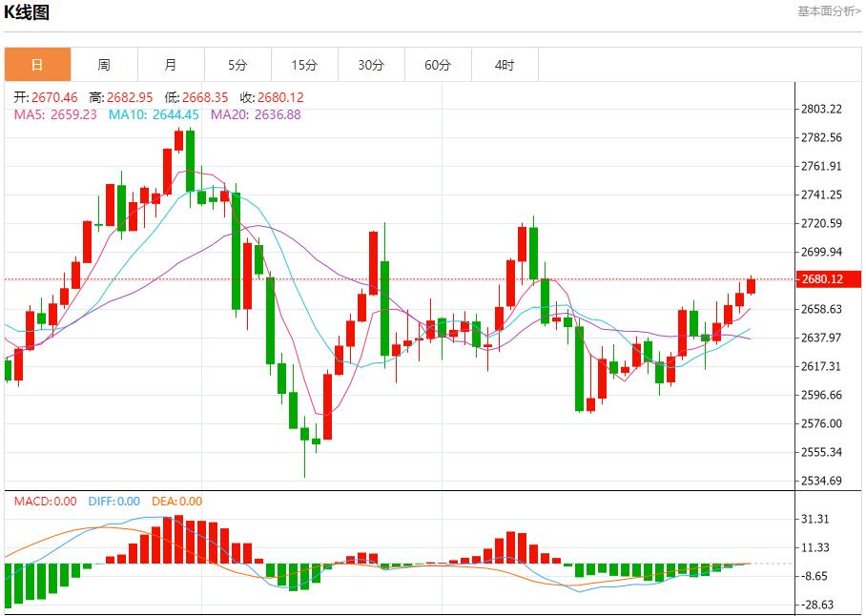This screenshot has height=616, width=866.
Task: Select the 15分 interval tab
Action: (x=304, y=65)
